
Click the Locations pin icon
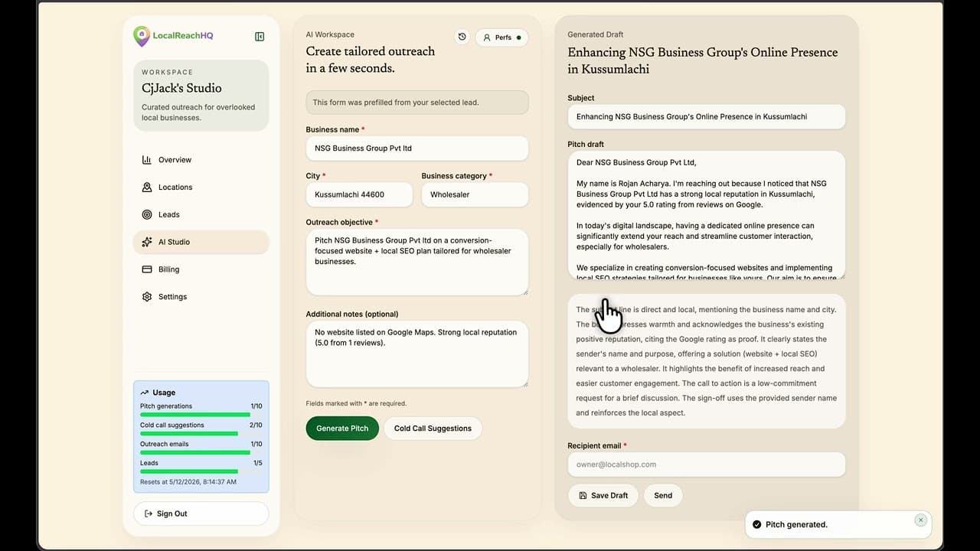click(147, 187)
